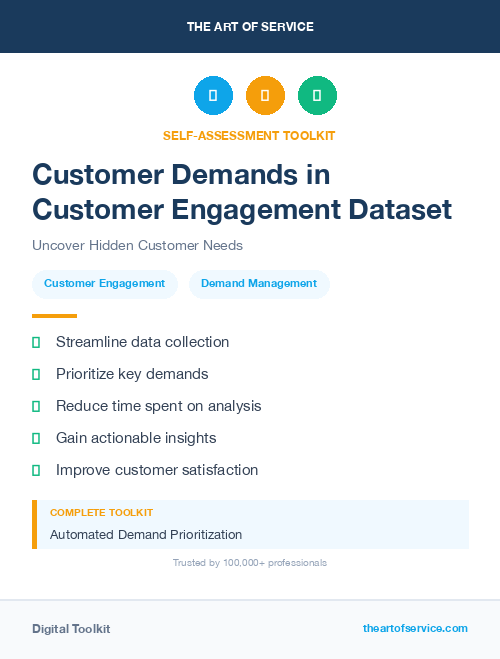Click the blue circle icon
The height and width of the screenshot is (659, 500).
tap(213, 95)
